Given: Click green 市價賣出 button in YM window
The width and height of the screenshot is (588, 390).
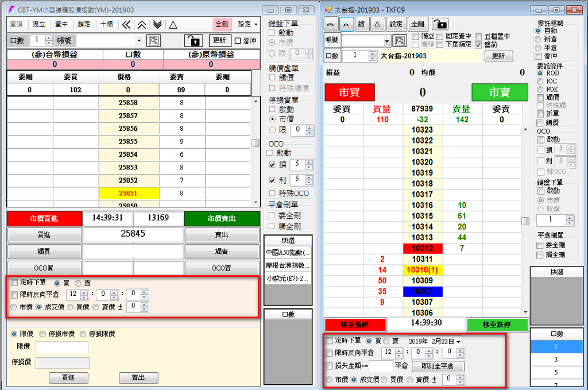Looking at the screenshot, I should 222,219.
